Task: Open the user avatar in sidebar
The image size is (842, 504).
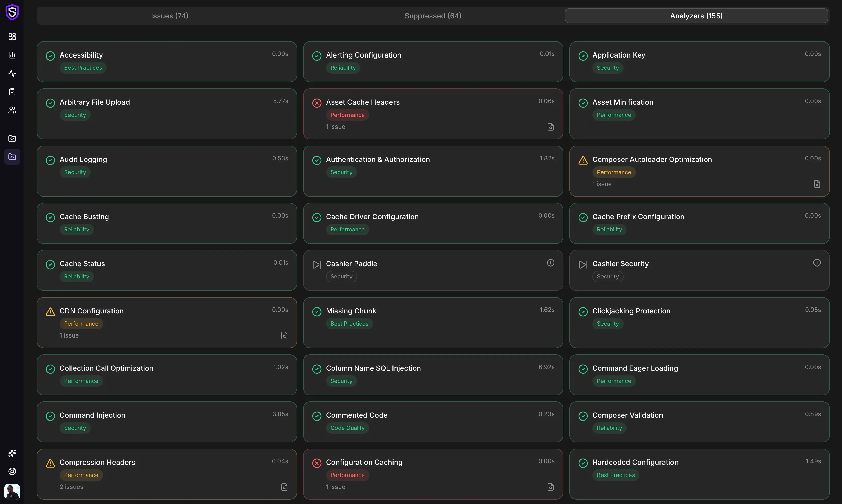Action: (x=12, y=492)
